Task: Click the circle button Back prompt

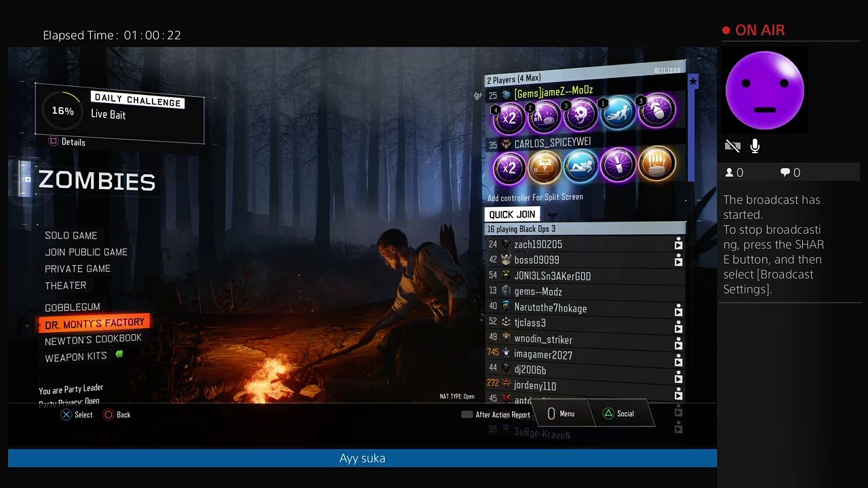Action: pyautogui.click(x=116, y=415)
